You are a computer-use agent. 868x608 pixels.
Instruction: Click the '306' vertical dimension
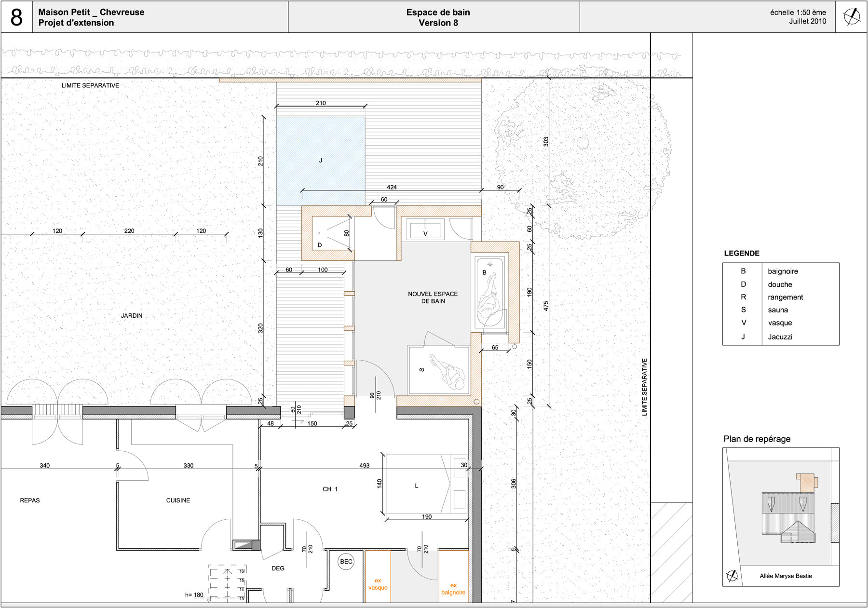tap(514, 484)
